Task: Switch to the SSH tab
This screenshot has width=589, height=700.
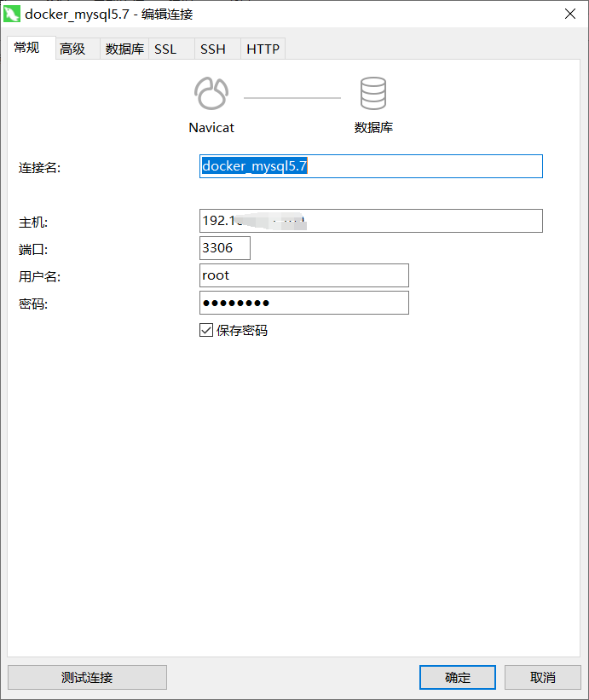Action: coord(217,49)
